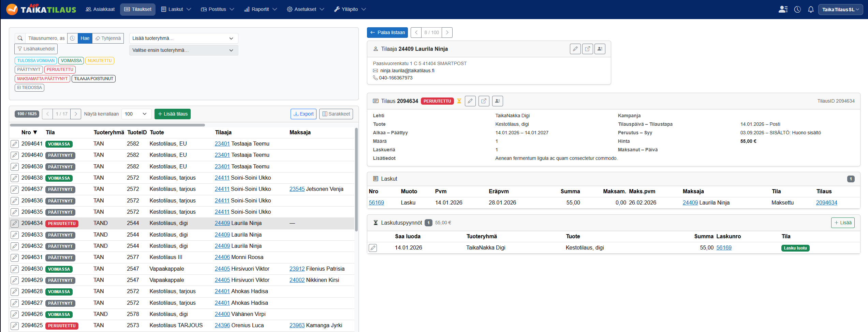868x332 pixels.
Task: Click the clock history icon in top bar
Action: click(797, 10)
